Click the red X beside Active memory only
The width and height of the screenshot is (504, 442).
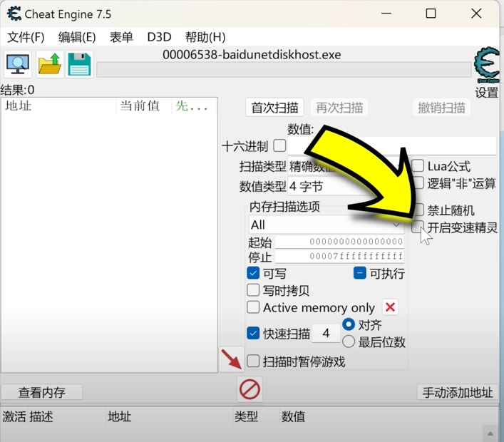point(390,307)
